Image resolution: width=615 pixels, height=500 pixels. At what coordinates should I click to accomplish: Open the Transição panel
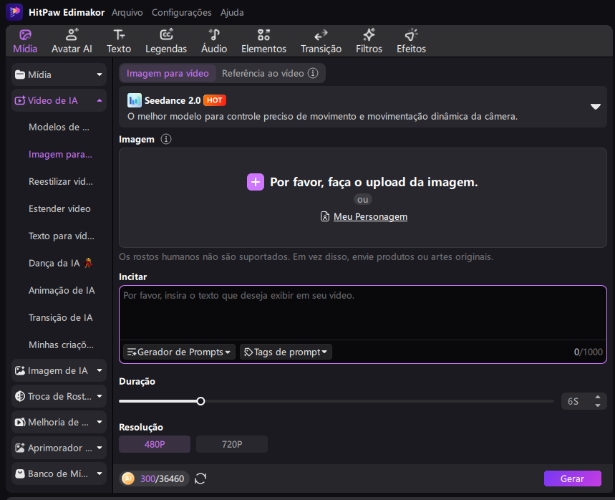pyautogui.click(x=321, y=41)
